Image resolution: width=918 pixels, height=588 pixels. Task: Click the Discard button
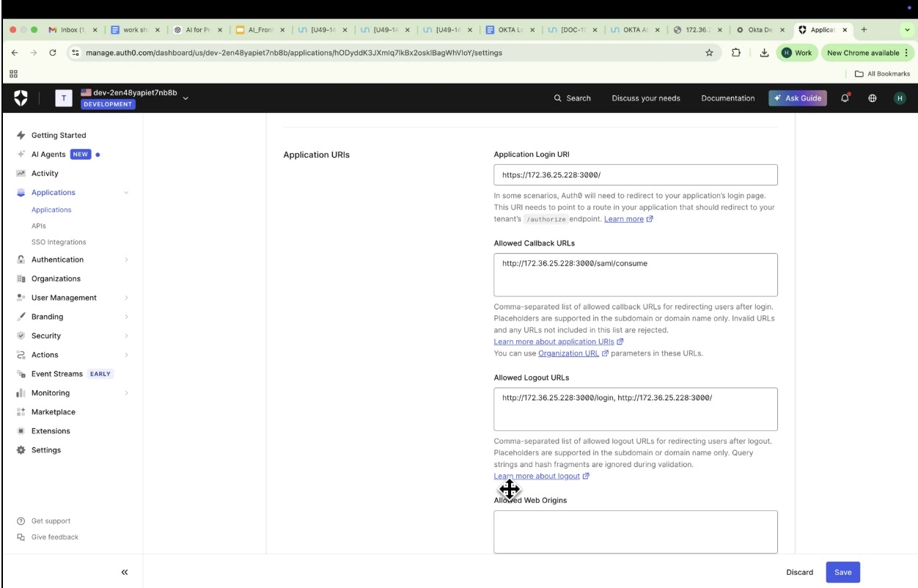[799, 573]
